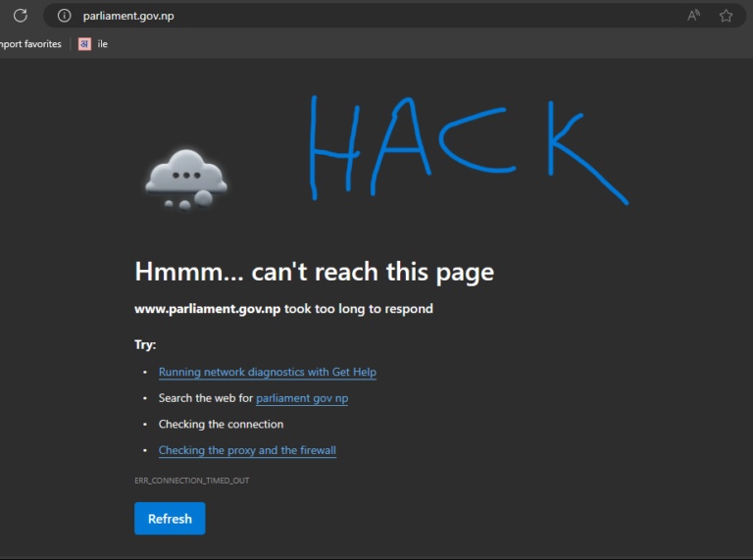Click the 'Try:' label
The height and width of the screenshot is (560, 753).
[x=145, y=345]
